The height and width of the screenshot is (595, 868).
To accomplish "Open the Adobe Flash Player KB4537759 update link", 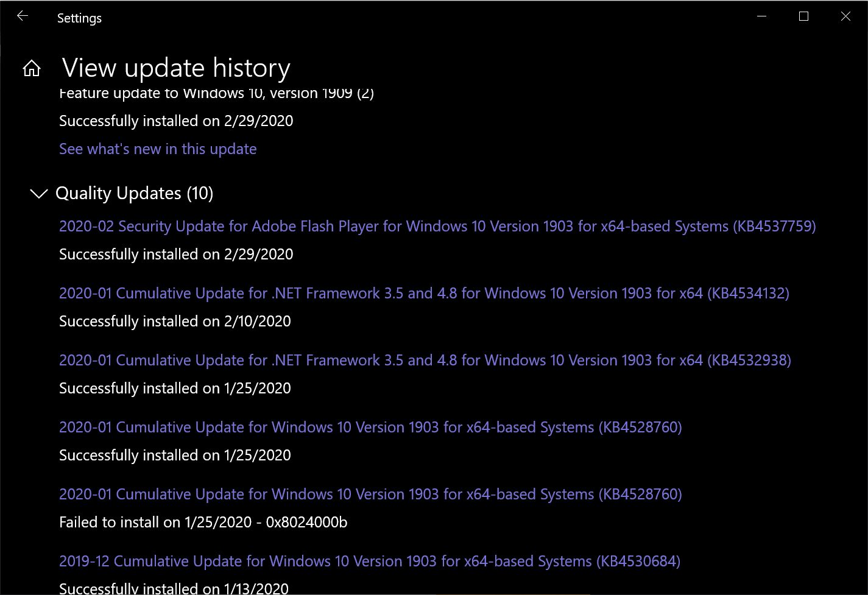I will click(437, 226).
